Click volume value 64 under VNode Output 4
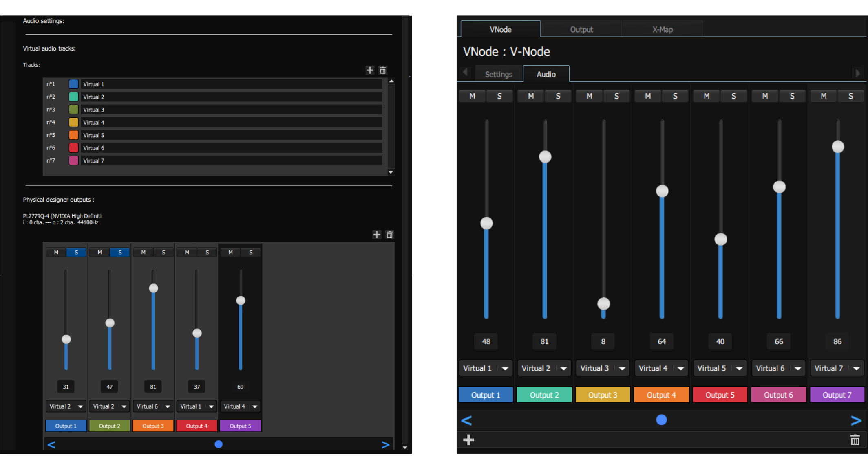The width and height of the screenshot is (868, 468). 662,341
